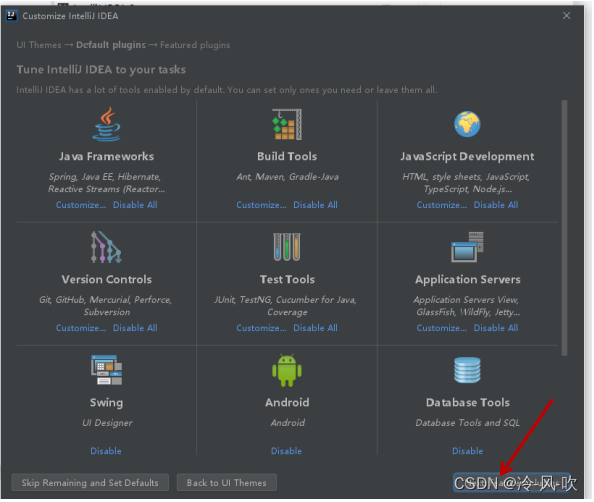Select the Version Controls heading

[107, 280]
